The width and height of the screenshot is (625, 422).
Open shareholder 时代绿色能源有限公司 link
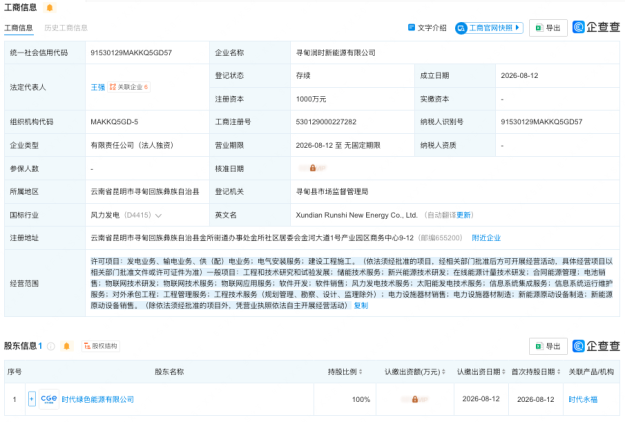click(98, 399)
